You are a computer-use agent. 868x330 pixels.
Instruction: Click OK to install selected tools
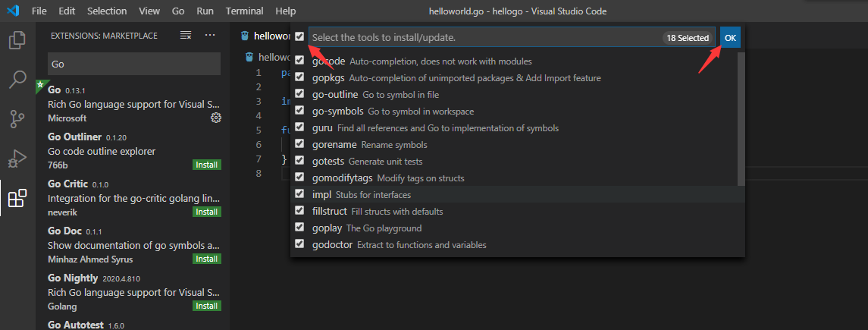[730, 38]
